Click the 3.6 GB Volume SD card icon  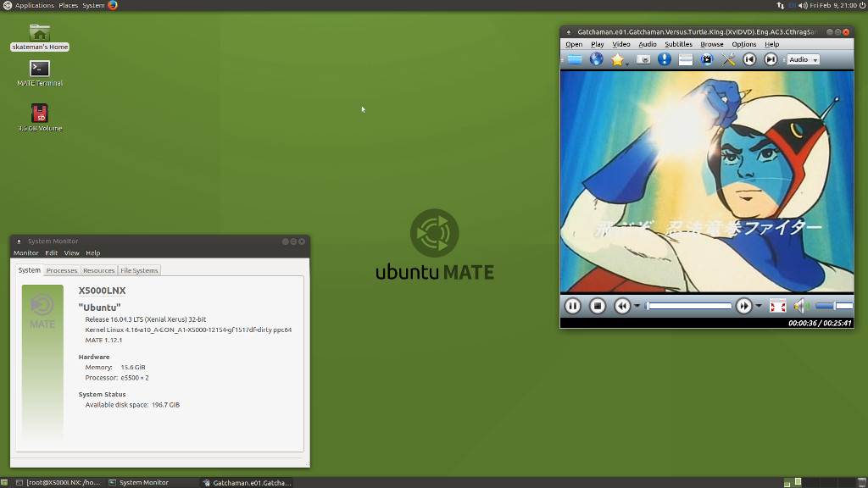coord(39,118)
